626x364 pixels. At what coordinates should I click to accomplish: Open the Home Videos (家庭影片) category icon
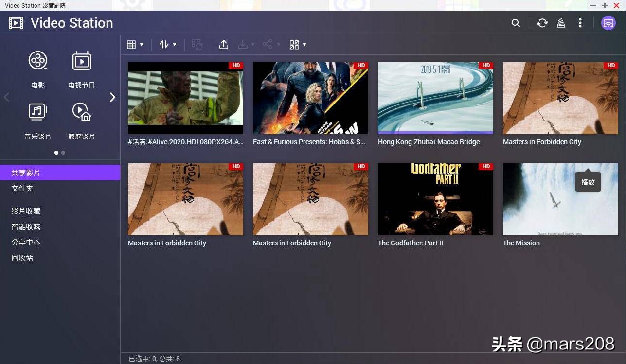click(82, 113)
